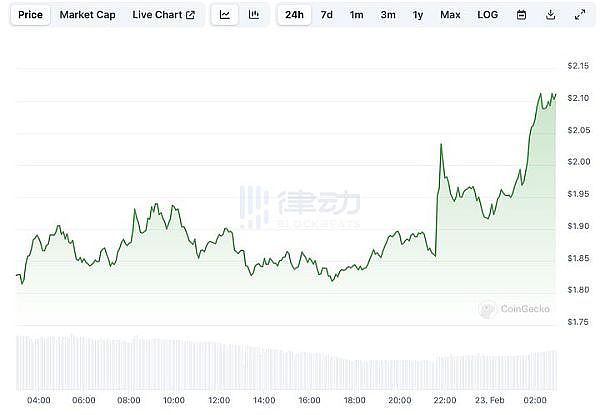The width and height of the screenshot is (600, 415).
Task: Set range to 3m
Action: pos(387,15)
